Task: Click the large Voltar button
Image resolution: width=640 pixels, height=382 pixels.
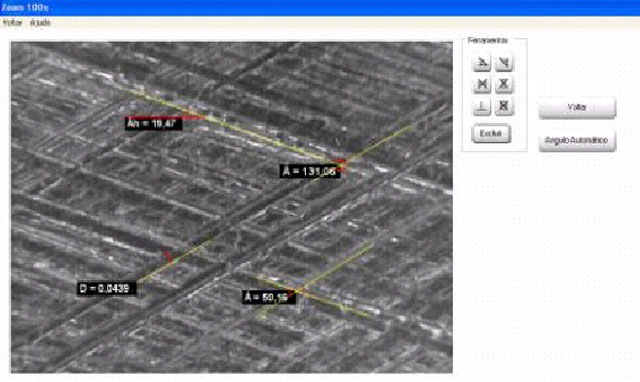Action: click(577, 108)
